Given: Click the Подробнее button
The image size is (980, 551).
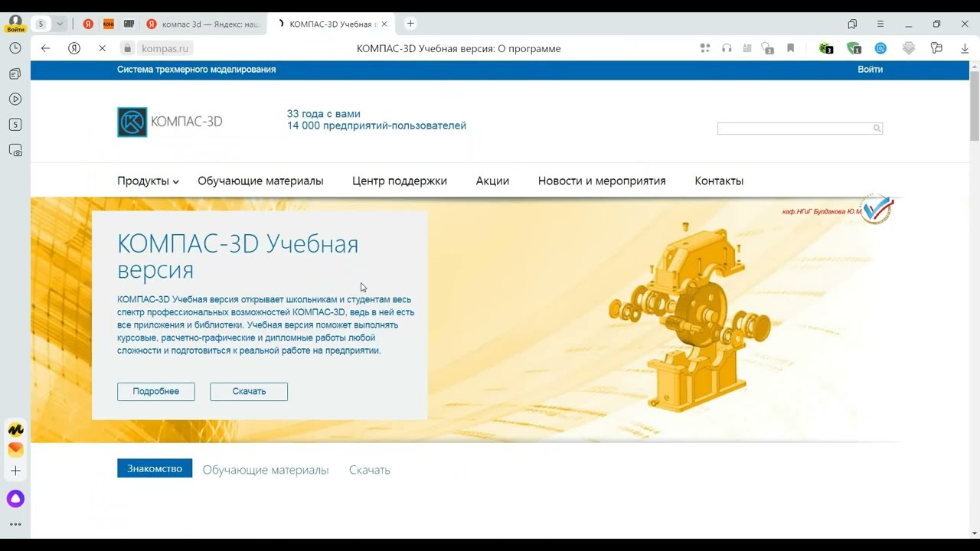Looking at the screenshot, I should [156, 392].
